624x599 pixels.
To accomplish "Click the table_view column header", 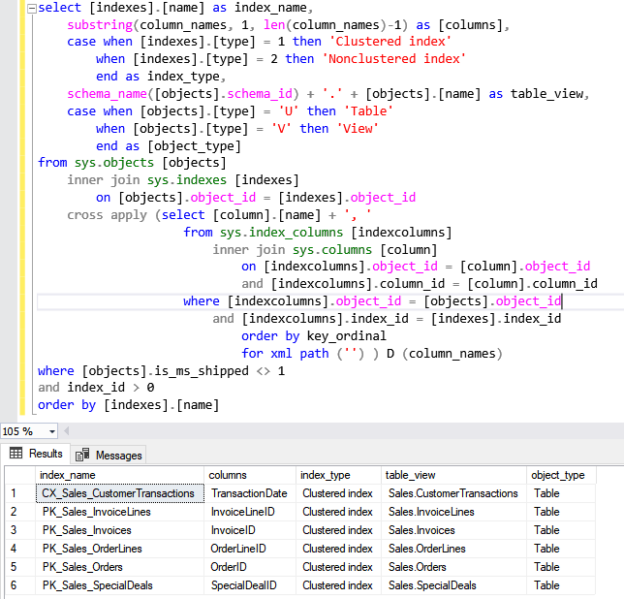I will (454, 475).
